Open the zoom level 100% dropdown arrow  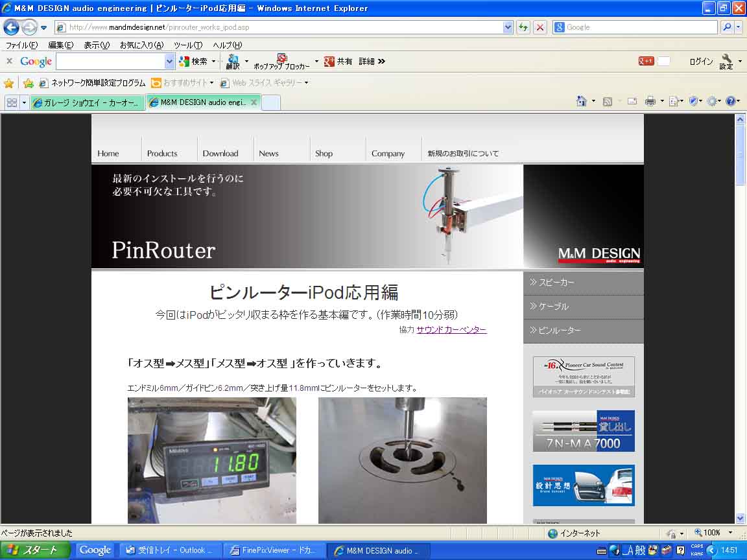point(730,533)
